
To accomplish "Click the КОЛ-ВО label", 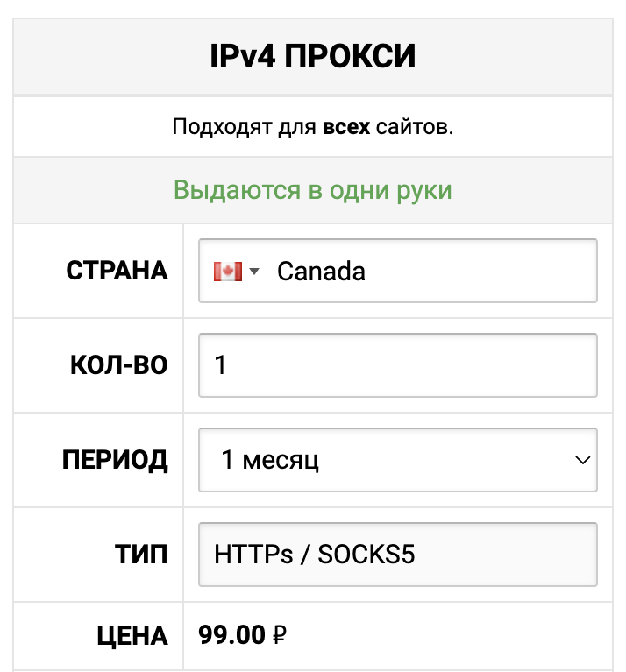I will [119, 365].
